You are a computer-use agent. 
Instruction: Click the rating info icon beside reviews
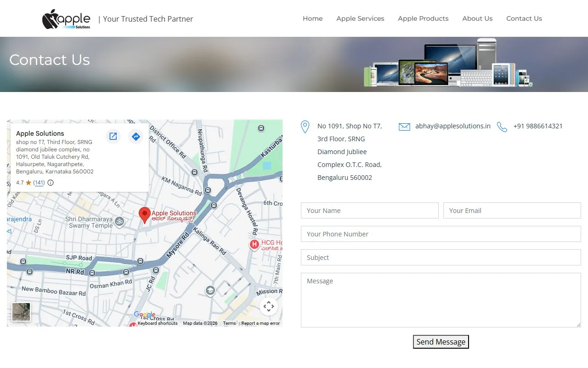(51, 183)
